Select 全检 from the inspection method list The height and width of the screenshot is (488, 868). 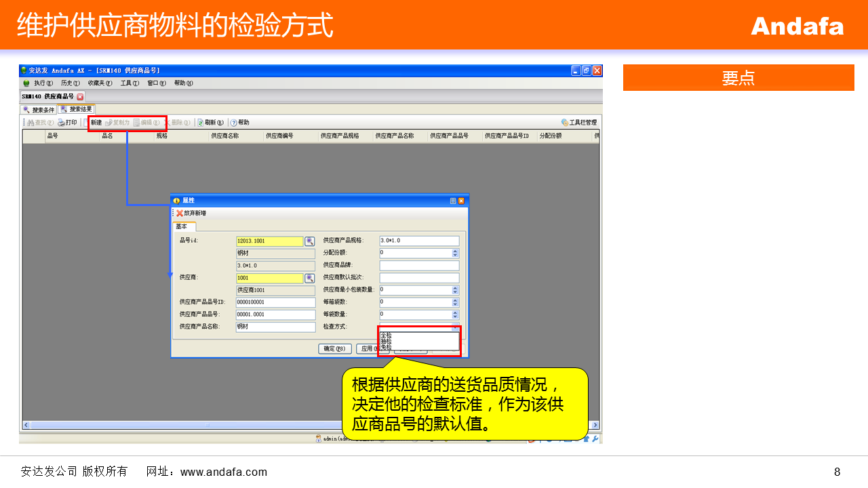click(386, 335)
